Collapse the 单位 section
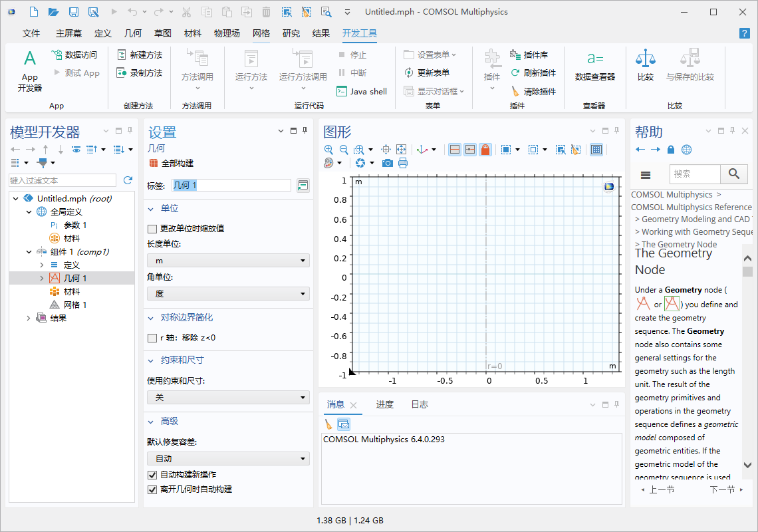This screenshot has height=532, width=758. (x=150, y=208)
